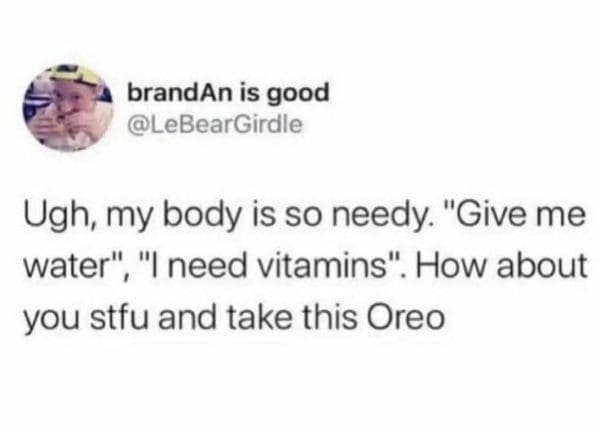Open the brandAn profile picture
The height and width of the screenshot is (432, 600).
tap(68, 108)
